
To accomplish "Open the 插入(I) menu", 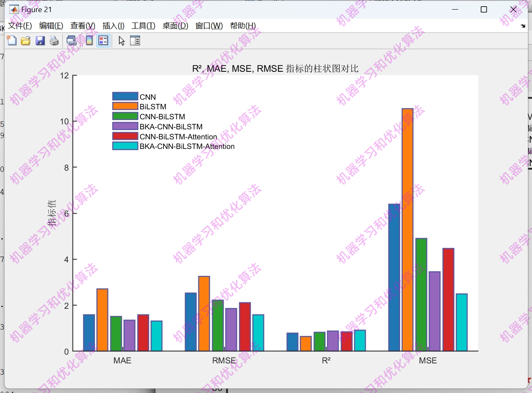I will tap(113, 26).
